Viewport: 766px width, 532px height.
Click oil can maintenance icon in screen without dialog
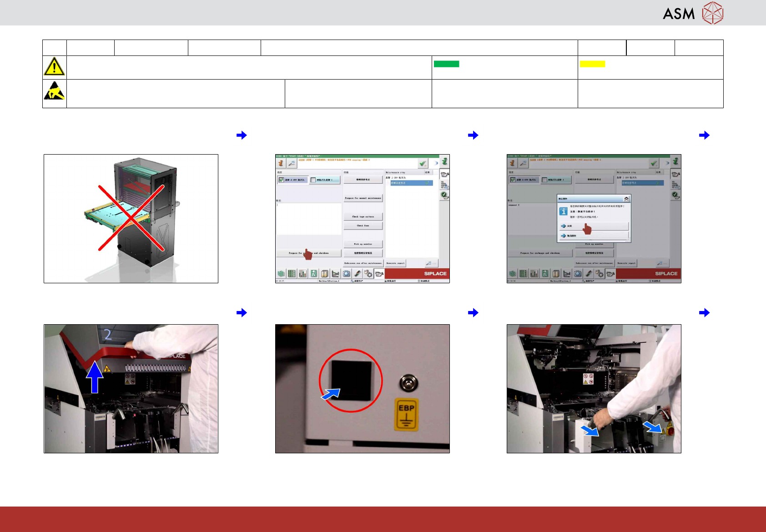click(x=379, y=273)
